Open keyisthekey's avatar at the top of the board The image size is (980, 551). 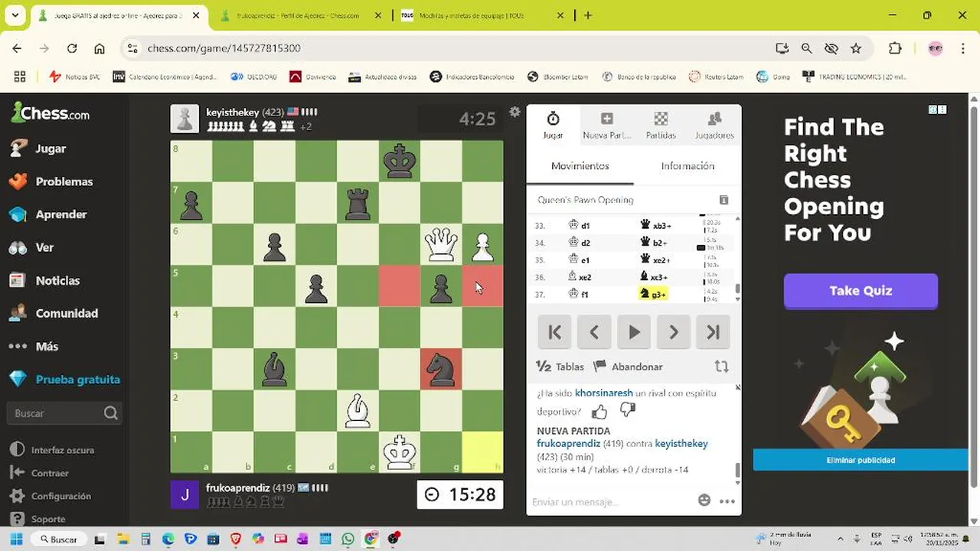click(185, 119)
